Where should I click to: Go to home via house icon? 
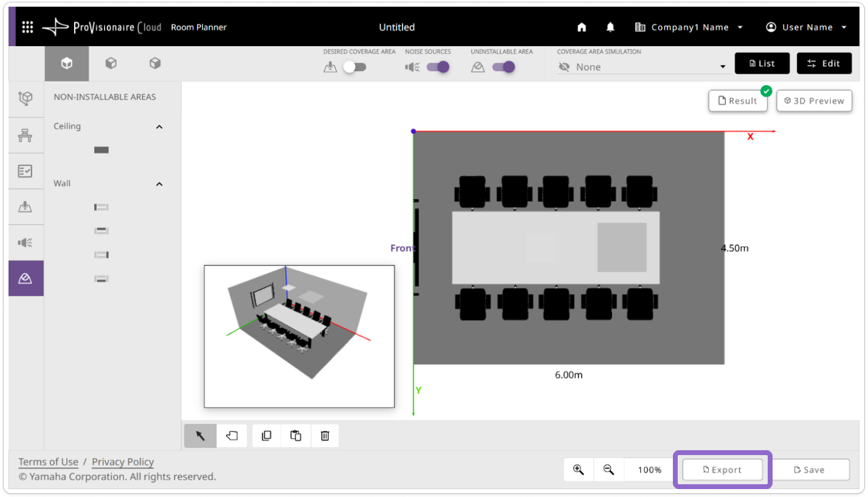coord(582,27)
